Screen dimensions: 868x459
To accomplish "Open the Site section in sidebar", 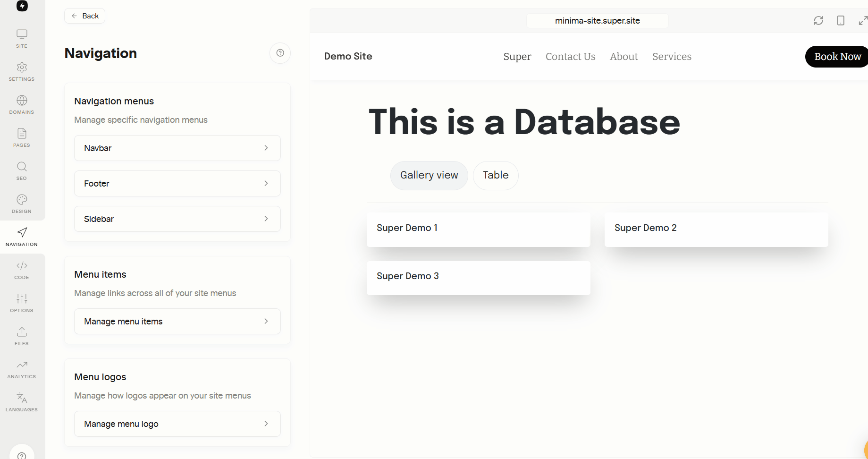I will click(22, 39).
